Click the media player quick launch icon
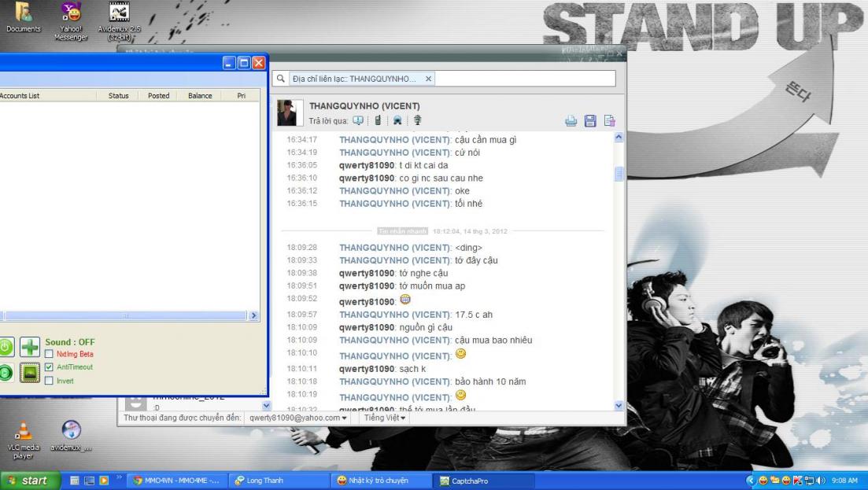The width and height of the screenshot is (868, 490). point(104,481)
